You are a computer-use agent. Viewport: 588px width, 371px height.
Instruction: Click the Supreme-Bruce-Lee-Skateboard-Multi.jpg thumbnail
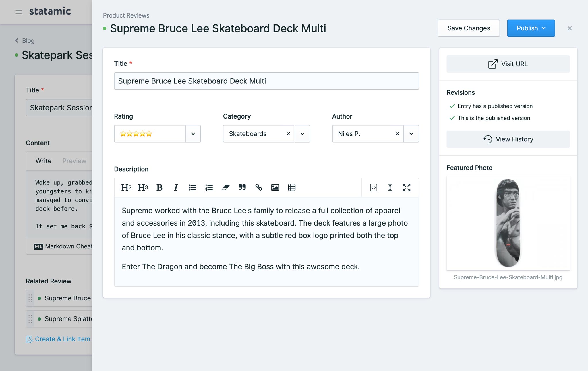[x=508, y=222]
